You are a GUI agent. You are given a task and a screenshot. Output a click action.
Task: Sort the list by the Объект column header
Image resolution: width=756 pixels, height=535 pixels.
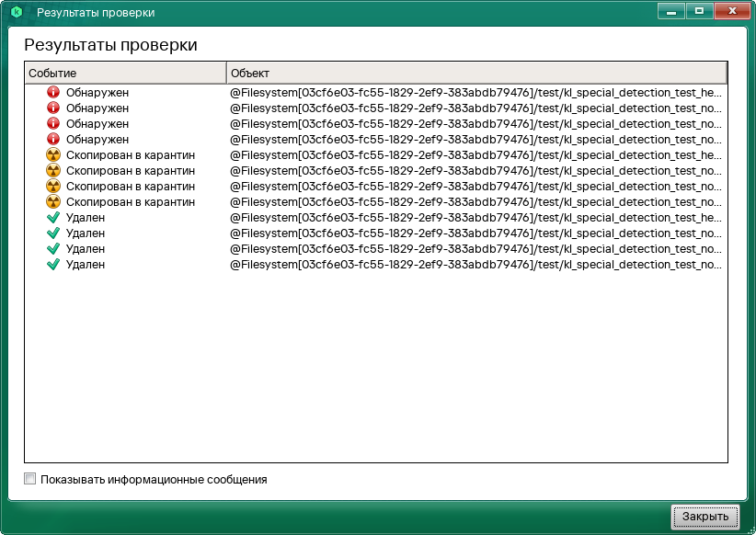pyautogui.click(x=476, y=73)
